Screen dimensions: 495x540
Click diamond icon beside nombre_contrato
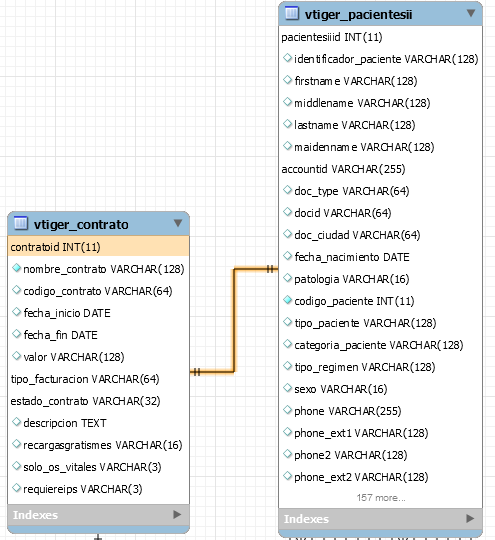pyautogui.click(x=16, y=268)
